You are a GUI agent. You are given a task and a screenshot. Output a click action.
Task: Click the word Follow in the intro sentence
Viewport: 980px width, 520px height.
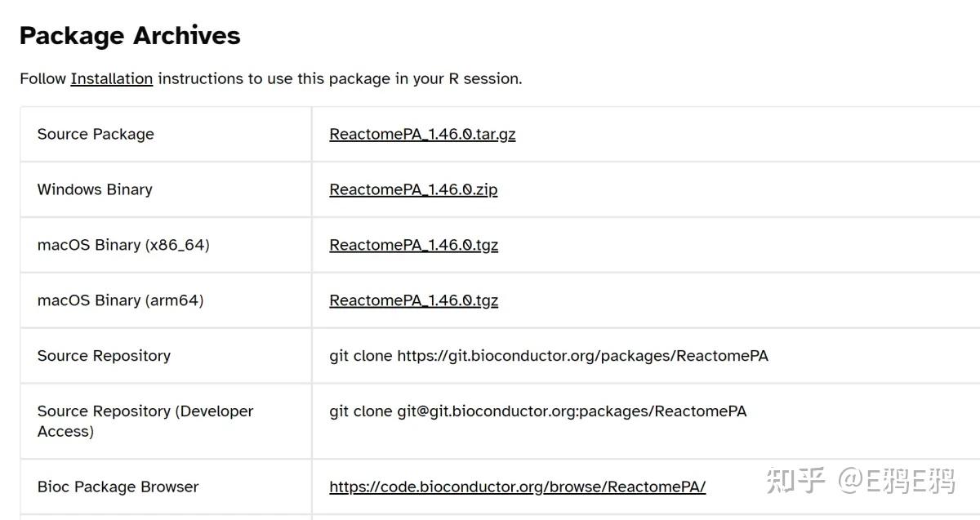pyautogui.click(x=42, y=79)
